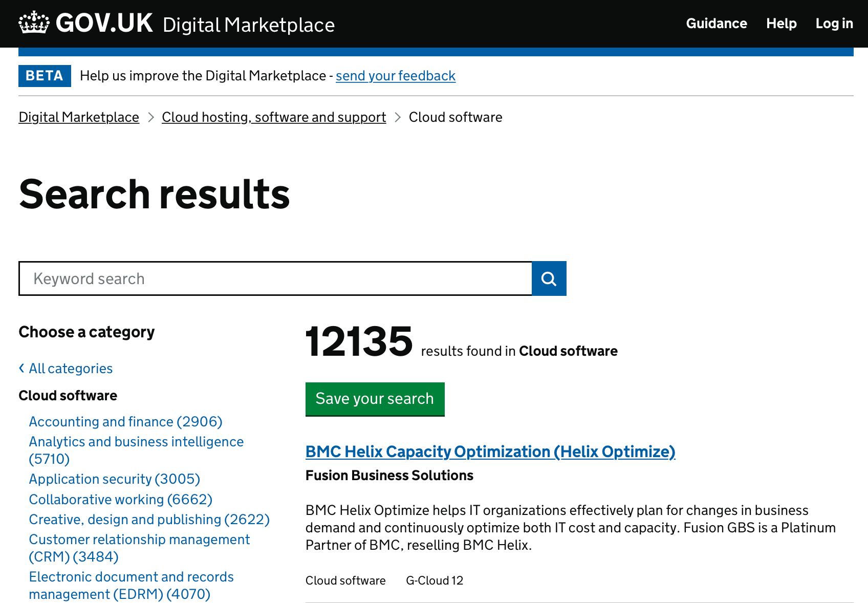Choose the Collaborative working category
Screen dimensions: 868x603
tap(121, 500)
